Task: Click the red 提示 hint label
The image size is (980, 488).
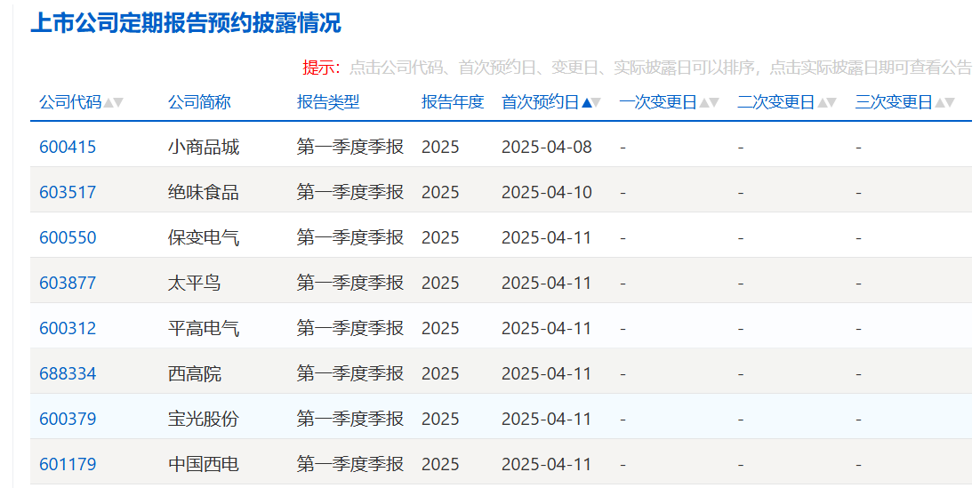Action: pyautogui.click(x=322, y=68)
